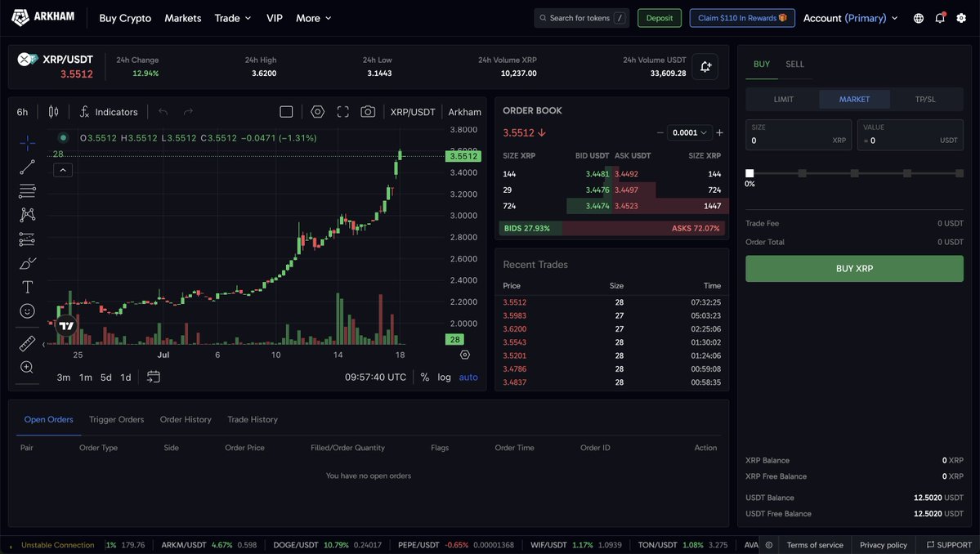
Task: Switch order type to LIMIT
Action: click(x=783, y=100)
